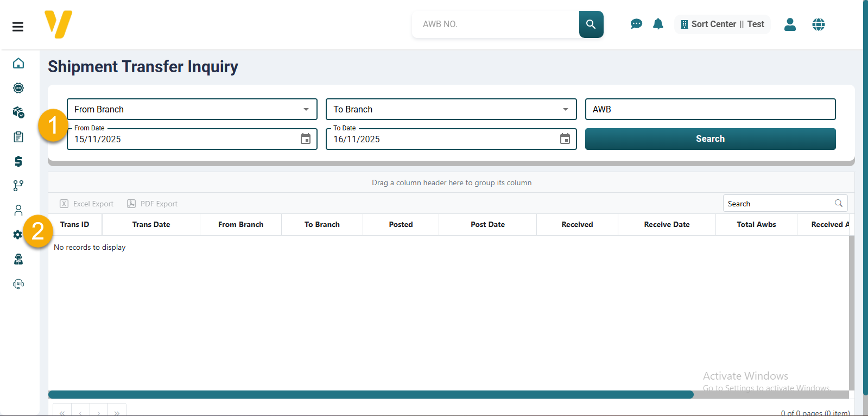
Task: Open the settings gear sidebar icon
Action: [x=18, y=235]
